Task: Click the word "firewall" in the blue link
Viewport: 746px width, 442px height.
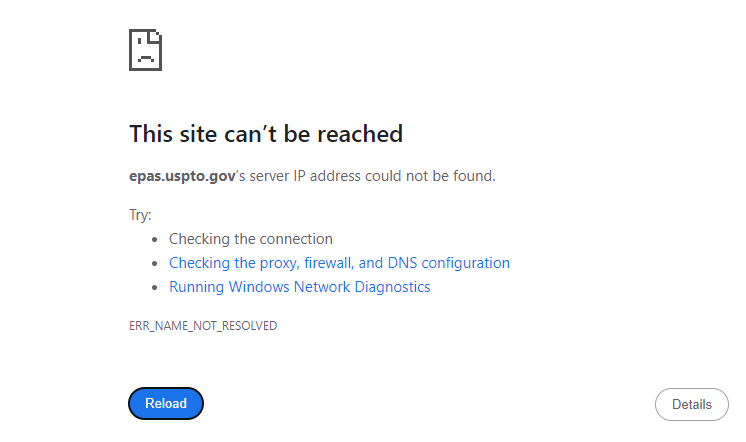Action: click(x=329, y=263)
